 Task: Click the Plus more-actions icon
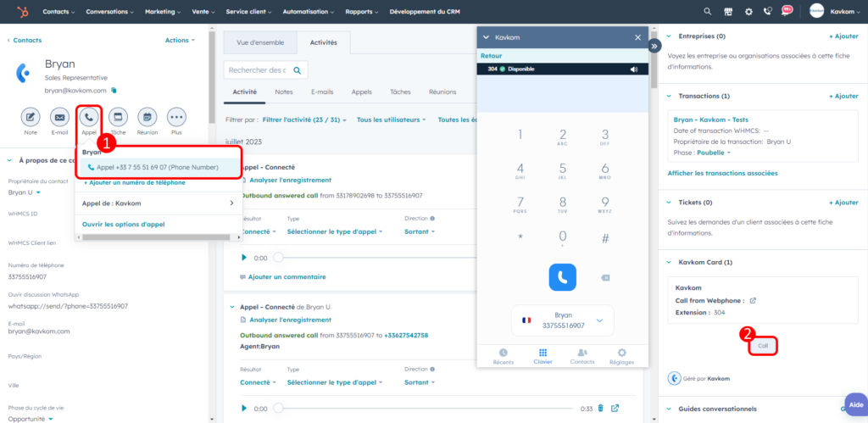176,117
